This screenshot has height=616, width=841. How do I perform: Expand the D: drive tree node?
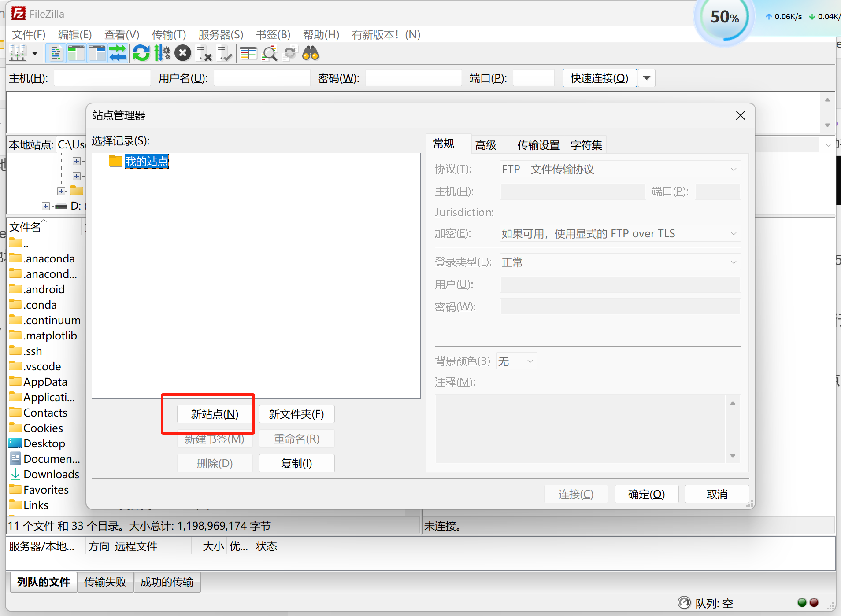46,206
